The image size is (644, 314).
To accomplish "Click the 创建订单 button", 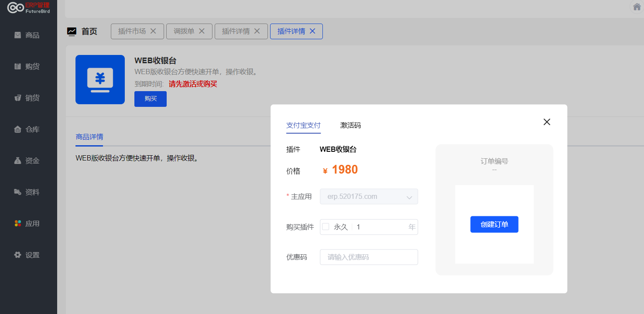I will click(494, 225).
